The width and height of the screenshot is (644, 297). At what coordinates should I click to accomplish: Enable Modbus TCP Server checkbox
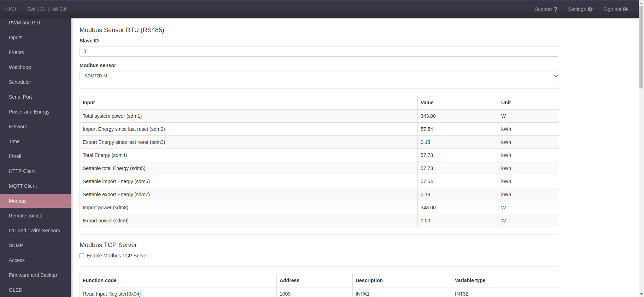[82, 256]
